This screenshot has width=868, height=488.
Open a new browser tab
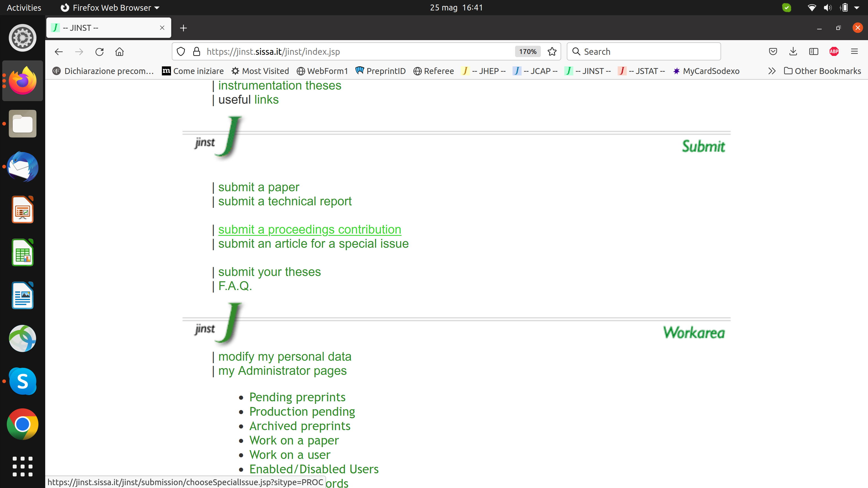click(183, 28)
